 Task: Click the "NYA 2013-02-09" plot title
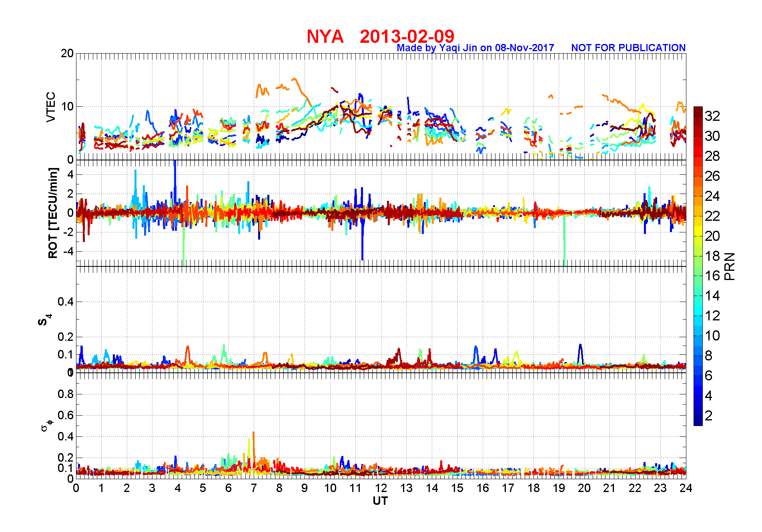click(x=380, y=36)
